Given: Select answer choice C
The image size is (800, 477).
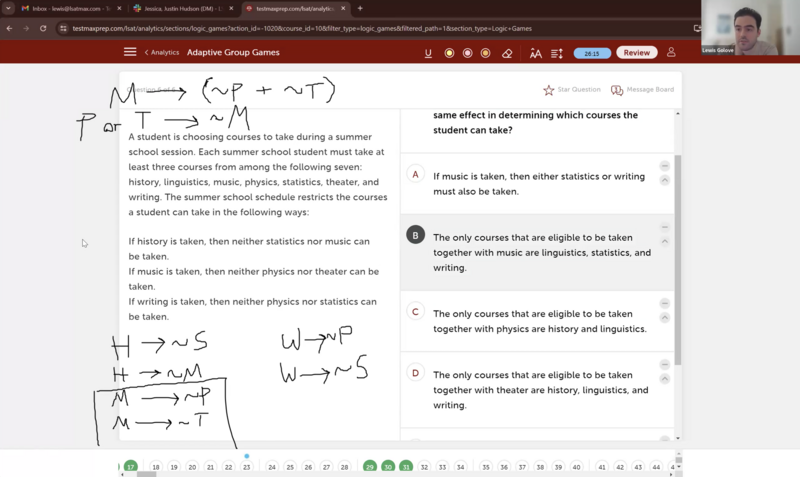Looking at the screenshot, I should point(415,312).
